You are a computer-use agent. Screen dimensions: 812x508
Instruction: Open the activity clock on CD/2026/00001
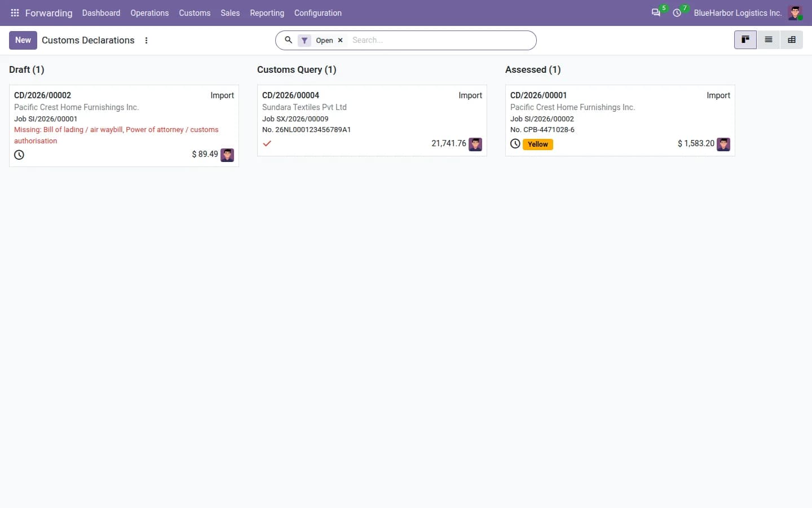click(x=515, y=144)
